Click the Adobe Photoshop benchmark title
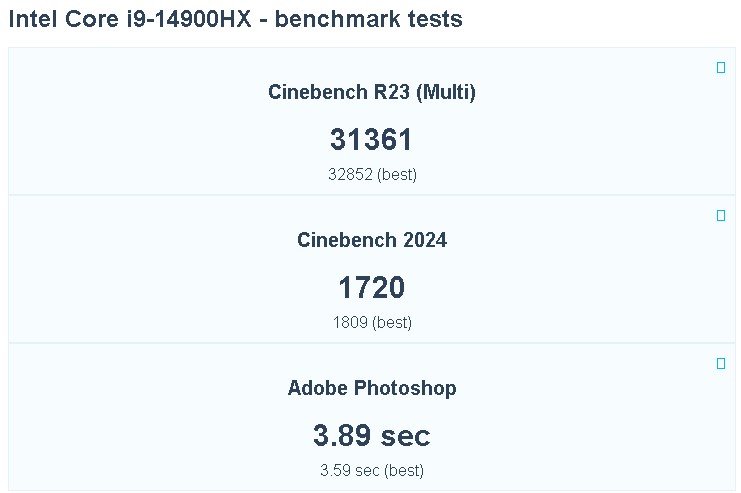Viewport: 741px width, 493px height. (372, 389)
